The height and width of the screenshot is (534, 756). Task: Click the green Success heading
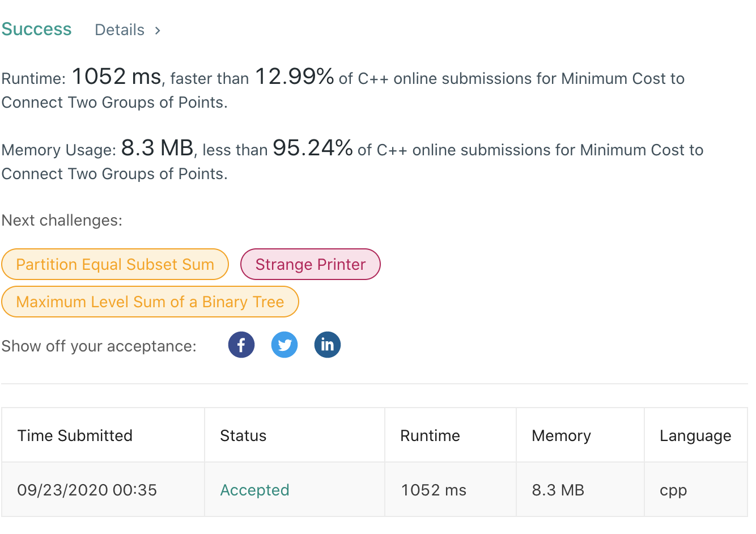[x=36, y=29]
